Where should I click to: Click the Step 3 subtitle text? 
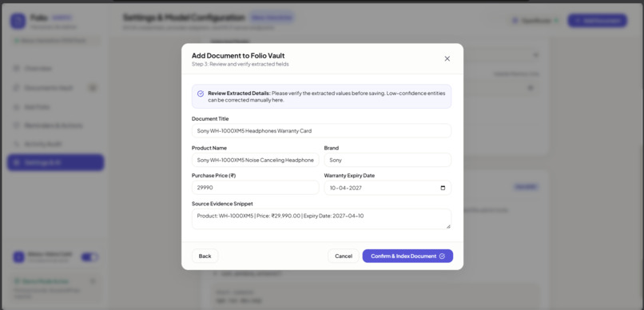(241, 65)
